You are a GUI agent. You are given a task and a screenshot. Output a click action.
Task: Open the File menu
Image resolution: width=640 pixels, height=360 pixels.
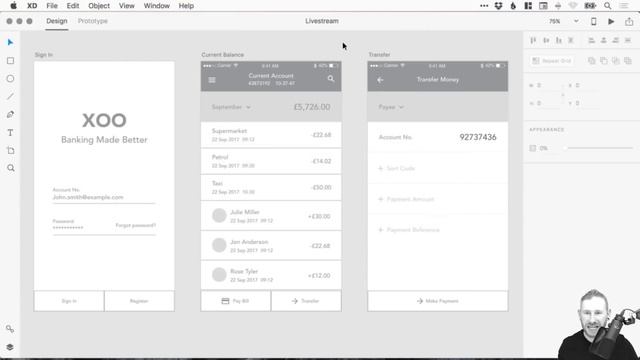pyautogui.click(x=52, y=6)
